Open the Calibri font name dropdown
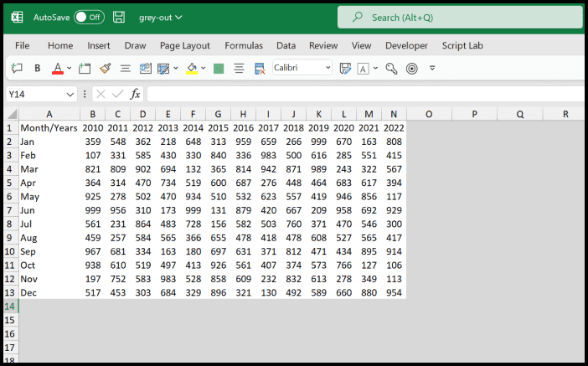The width and height of the screenshot is (588, 366). tap(302, 68)
